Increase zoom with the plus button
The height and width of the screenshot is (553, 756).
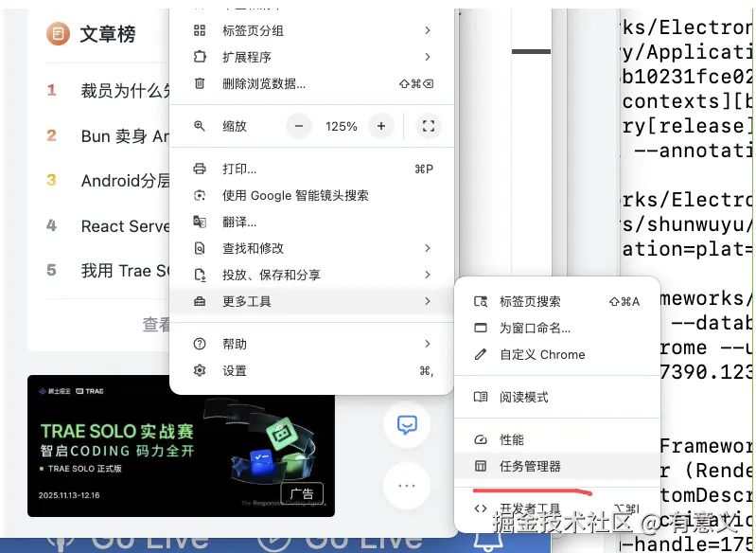tap(381, 126)
